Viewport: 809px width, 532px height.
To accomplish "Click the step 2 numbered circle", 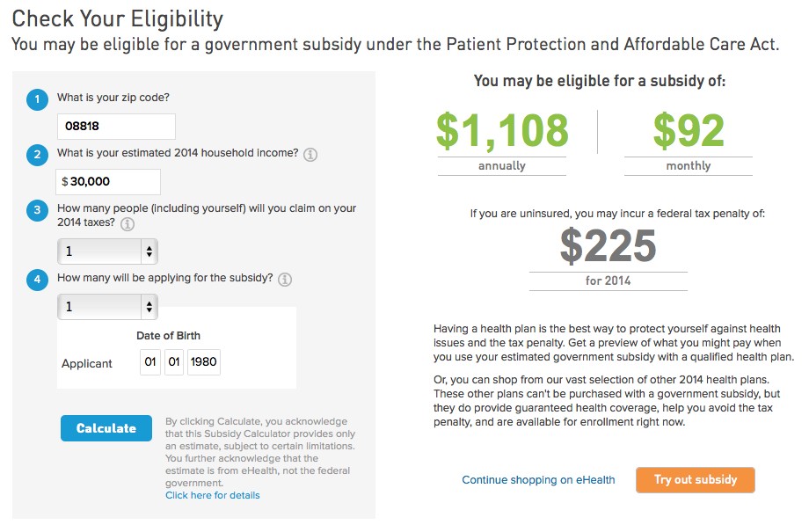I will tap(37, 155).
